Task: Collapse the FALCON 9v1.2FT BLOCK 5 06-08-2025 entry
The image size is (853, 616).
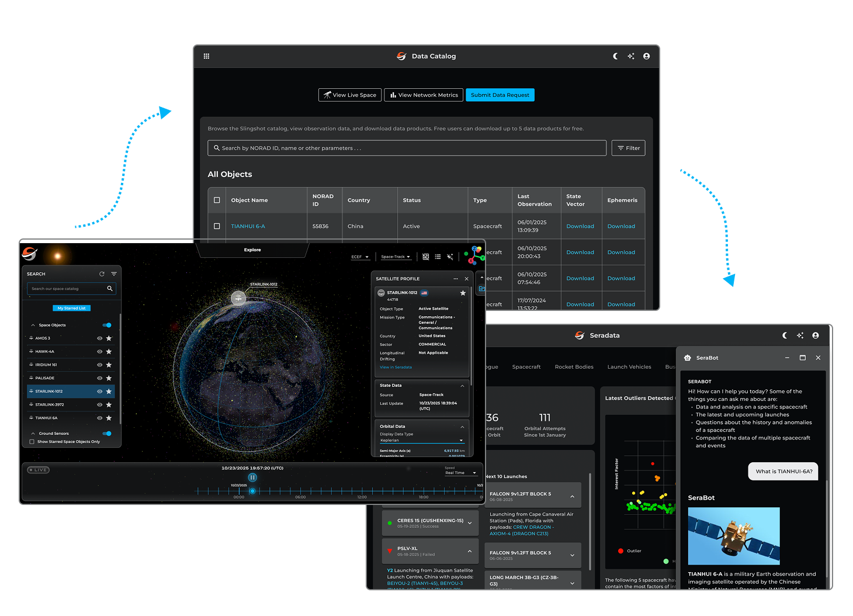Action: 572,496
